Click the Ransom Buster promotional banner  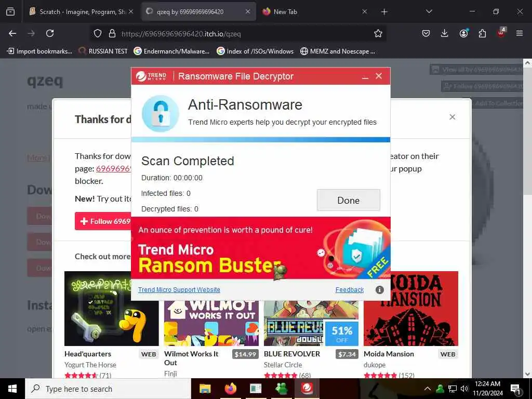coord(261,248)
